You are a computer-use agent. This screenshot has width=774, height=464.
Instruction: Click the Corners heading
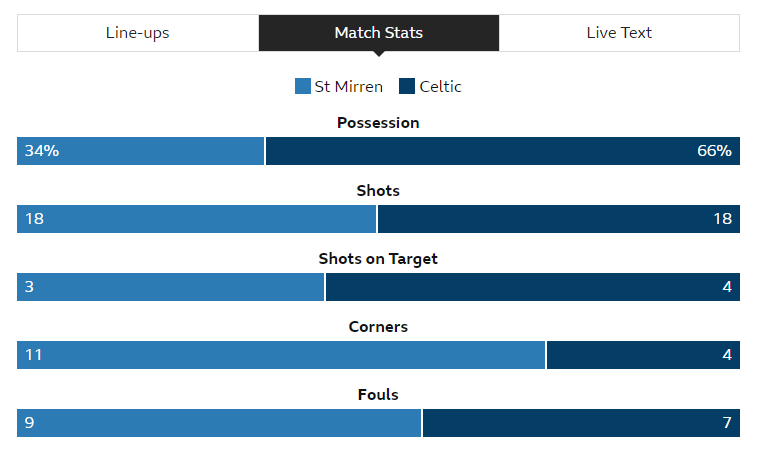pos(378,327)
